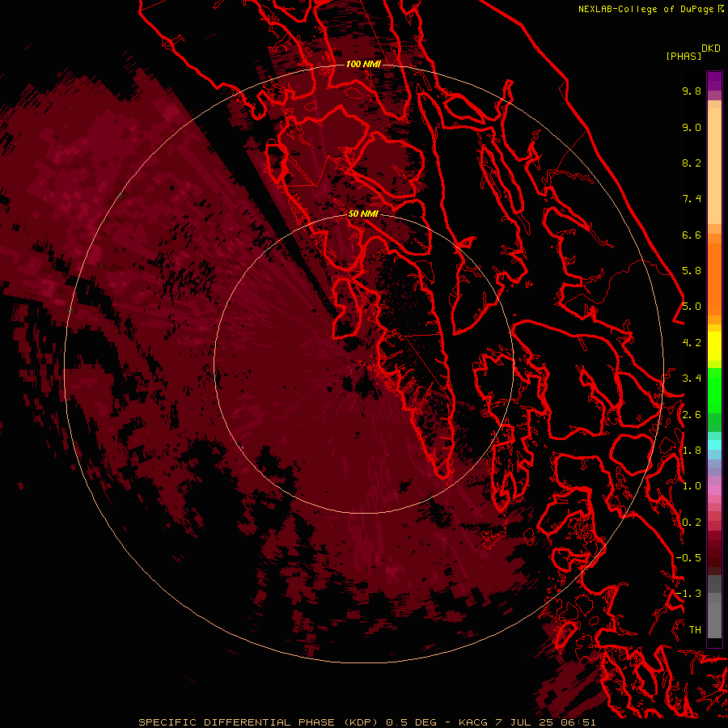Screen dimensions: 728x728
Task: Click the 5.0 color scale label
Action: pos(692,307)
